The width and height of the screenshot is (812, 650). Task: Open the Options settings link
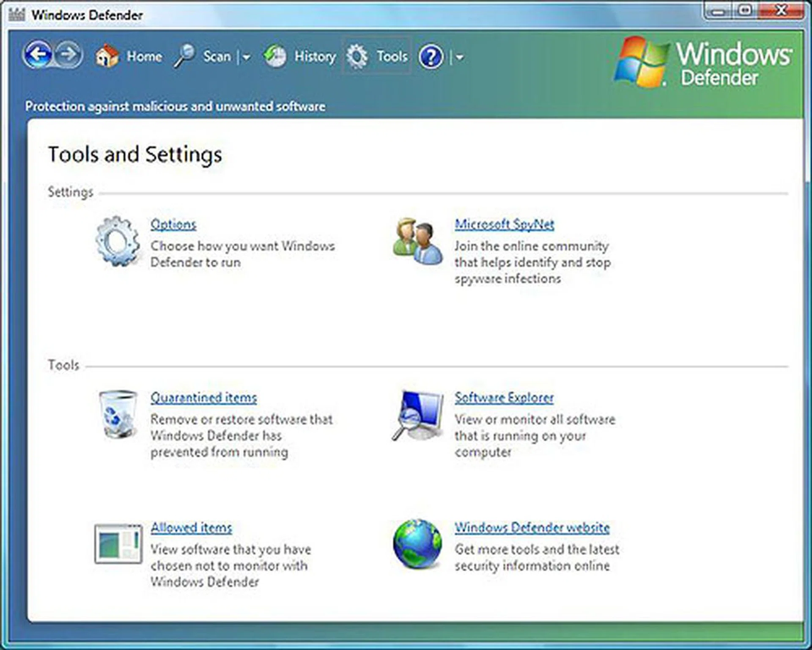coord(173,224)
